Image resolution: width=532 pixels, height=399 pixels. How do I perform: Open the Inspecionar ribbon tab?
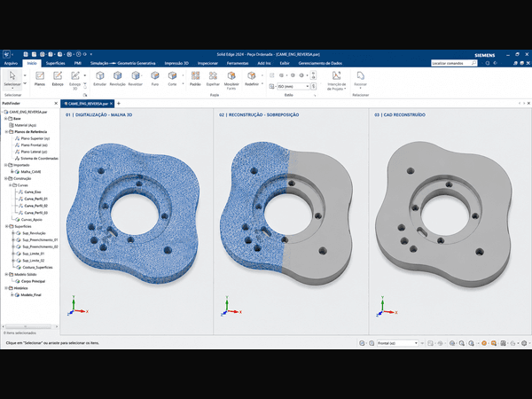(207, 63)
